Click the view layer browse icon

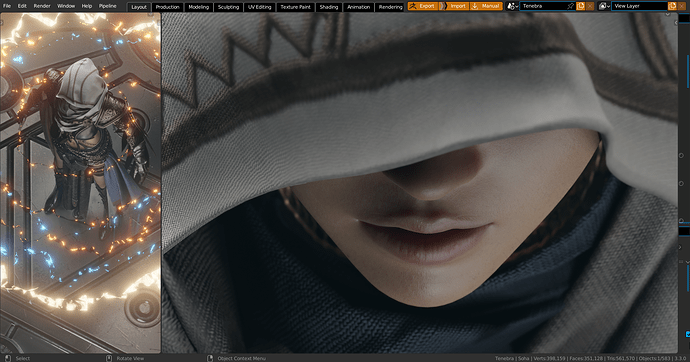[x=602, y=6]
